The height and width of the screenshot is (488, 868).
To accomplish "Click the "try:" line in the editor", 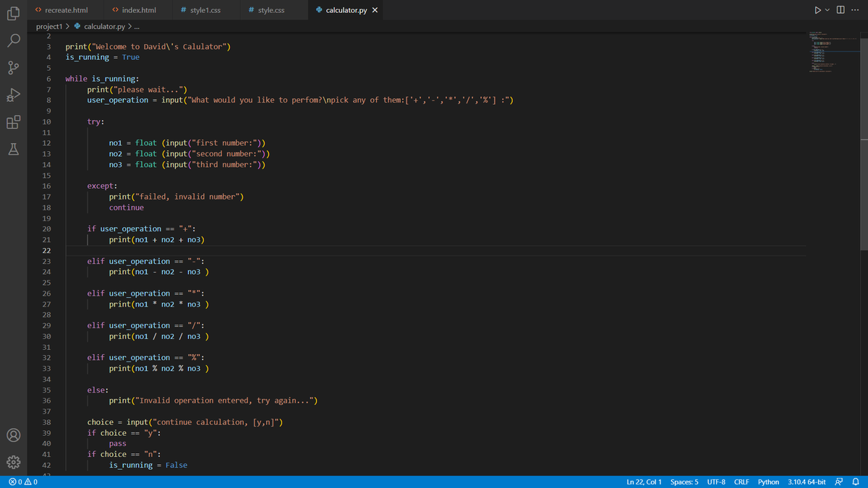I will 95,121.
